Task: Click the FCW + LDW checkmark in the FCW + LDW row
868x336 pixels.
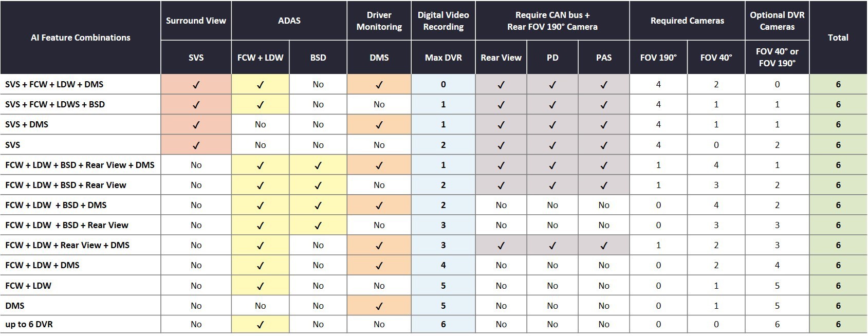Action: (260, 286)
